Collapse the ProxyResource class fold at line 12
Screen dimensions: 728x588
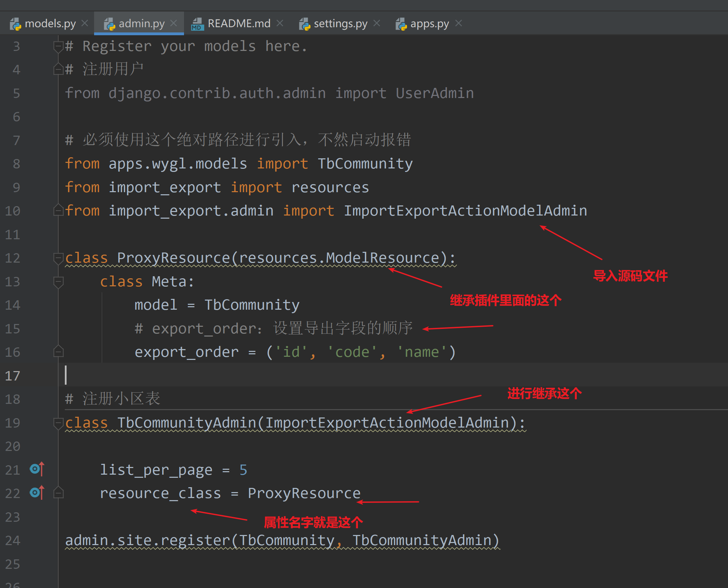coord(58,258)
